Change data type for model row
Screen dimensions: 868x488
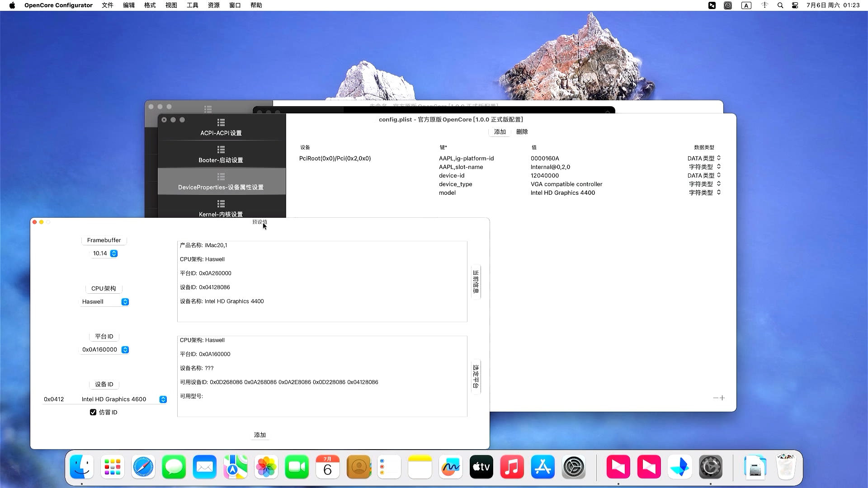click(x=704, y=192)
